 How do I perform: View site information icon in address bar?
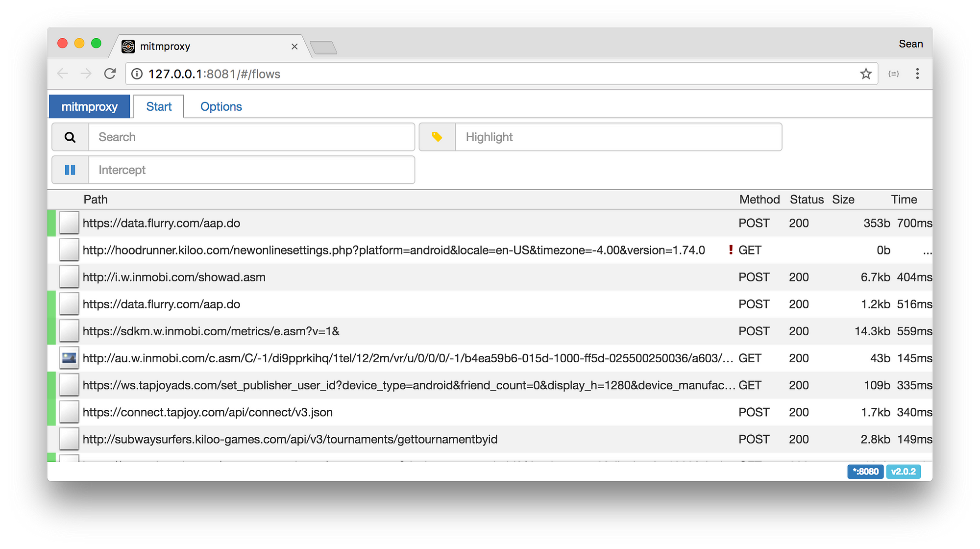click(x=137, y=74)
